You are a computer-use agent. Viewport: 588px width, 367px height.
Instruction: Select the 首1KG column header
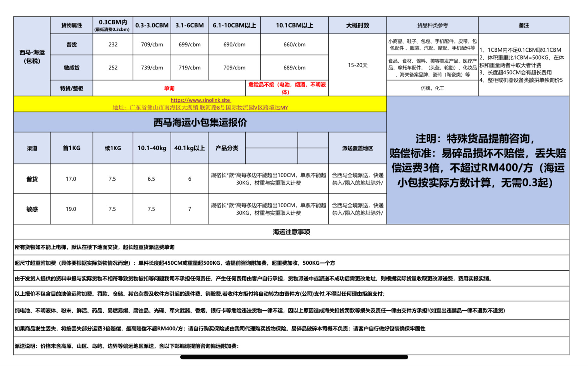(72, 148)
